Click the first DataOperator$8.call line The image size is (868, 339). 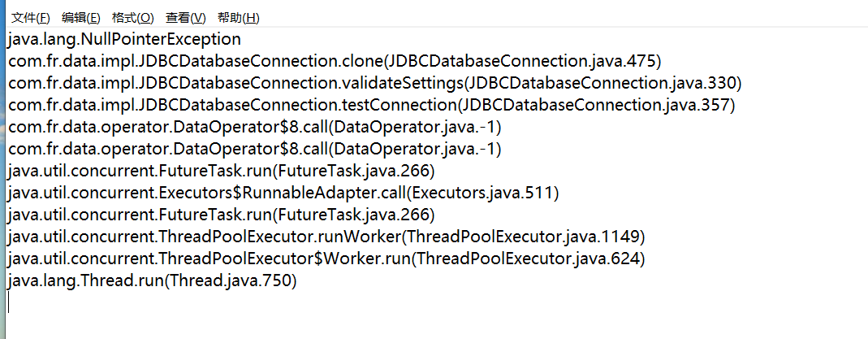[254, 127]
